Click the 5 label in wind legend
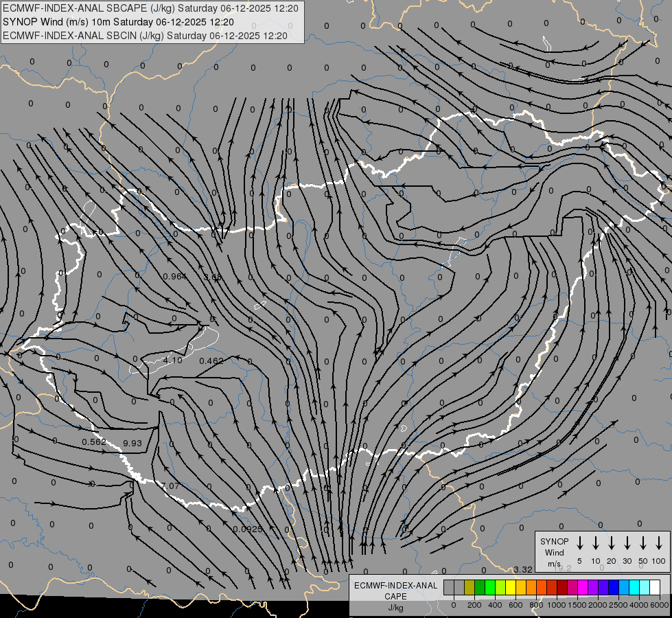672x618 pixels. click(x=579, y=561)
